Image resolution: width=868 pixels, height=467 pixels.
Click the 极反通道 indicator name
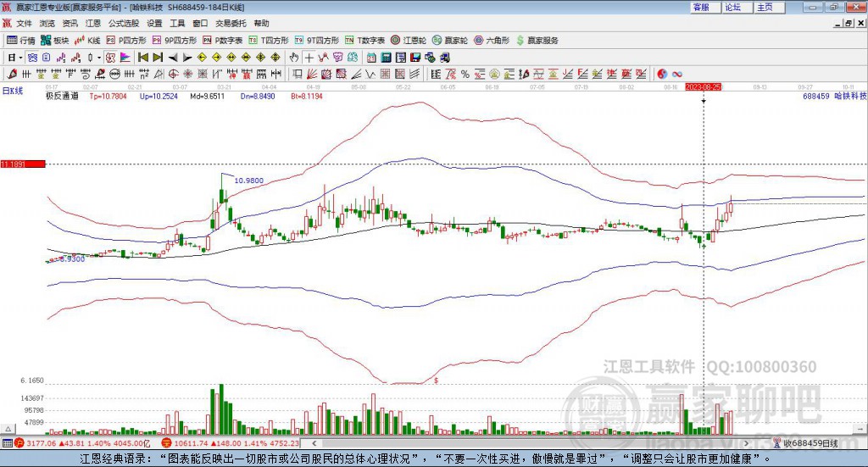pos(62,96)
